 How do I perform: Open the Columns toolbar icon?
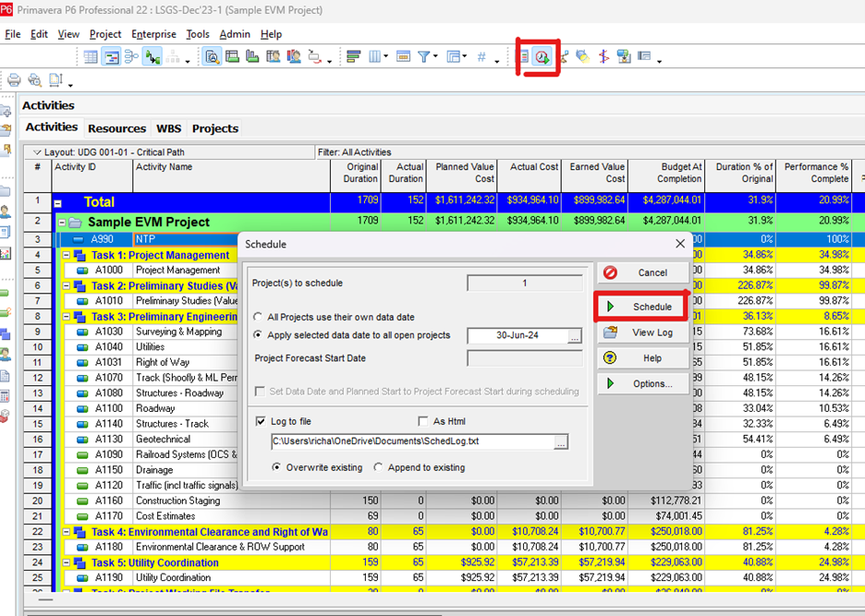(374, 56)
